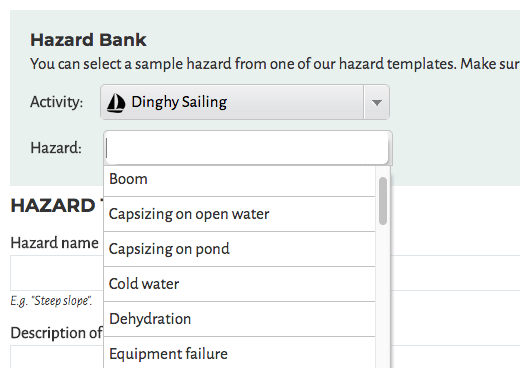Click the Hazard name text field
The image size is (520, 368).
click(265, 273)
